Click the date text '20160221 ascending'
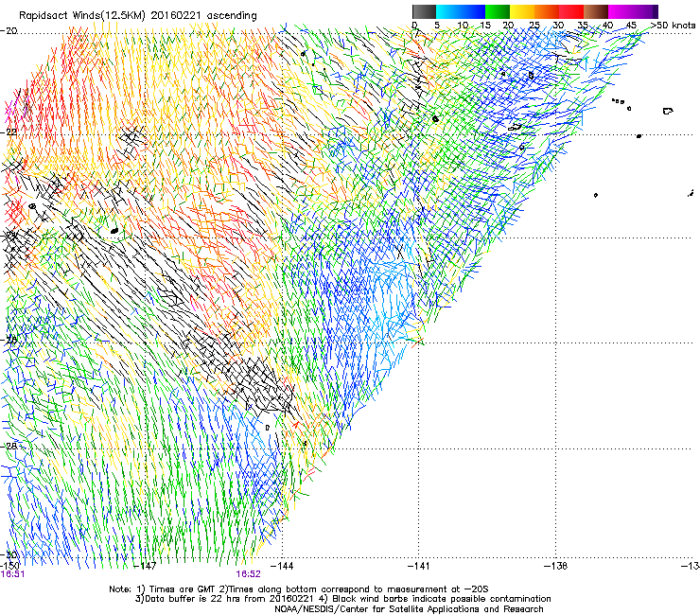 coord(204,16)
